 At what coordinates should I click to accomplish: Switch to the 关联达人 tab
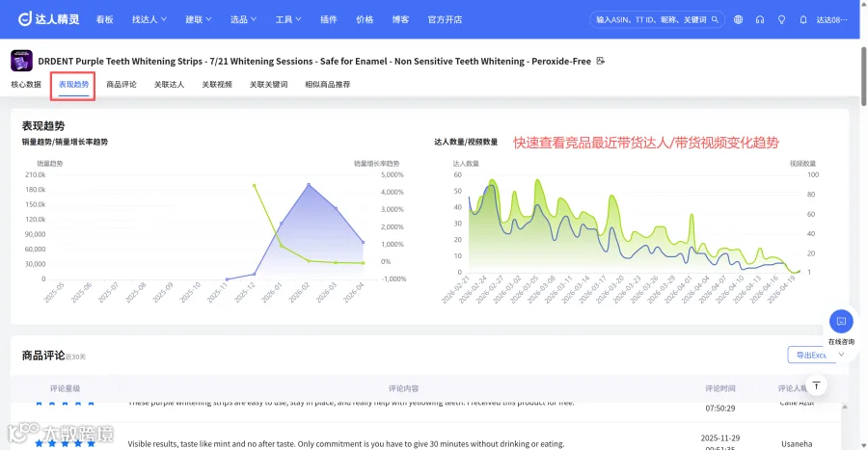tap(169, 85)
